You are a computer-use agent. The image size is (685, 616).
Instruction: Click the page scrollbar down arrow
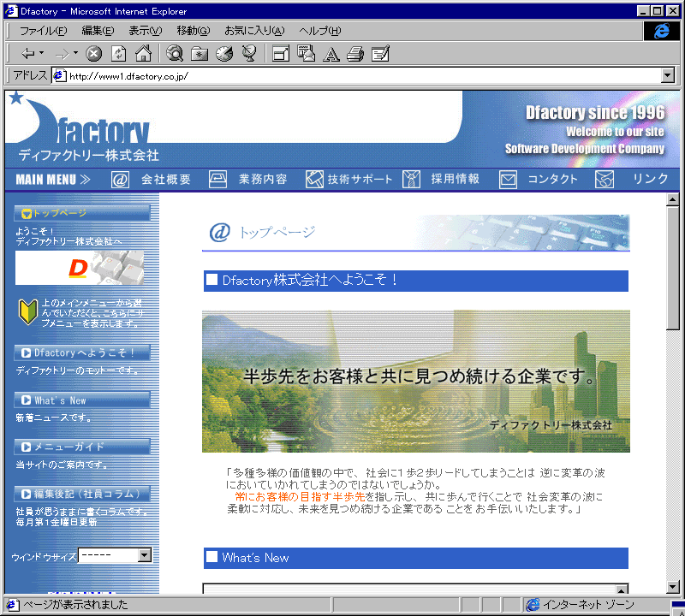(x=673, y=587)
